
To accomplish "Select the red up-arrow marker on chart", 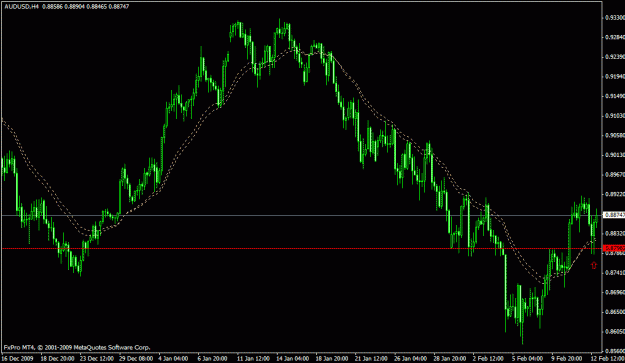I will point(594,265).
